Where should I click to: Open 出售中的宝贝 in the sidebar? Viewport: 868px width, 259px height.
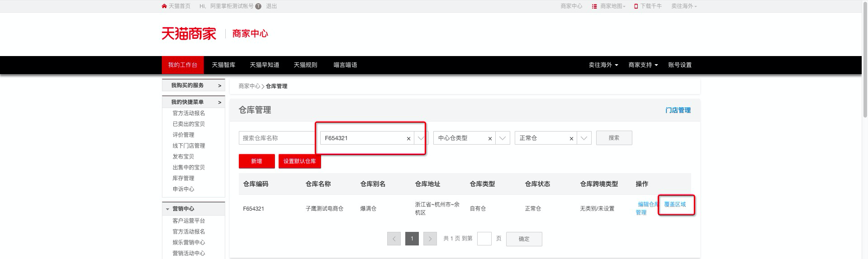189,168
